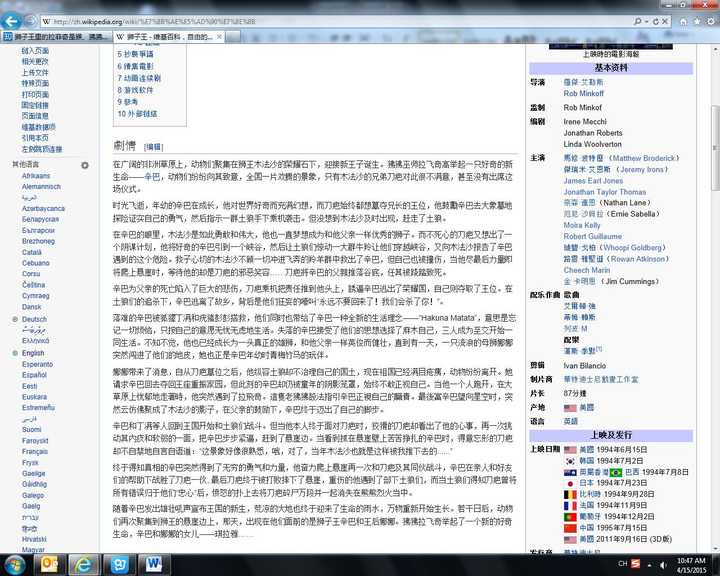
Task: Launch Outlook from the taskbar
Action: coord(49,564)
